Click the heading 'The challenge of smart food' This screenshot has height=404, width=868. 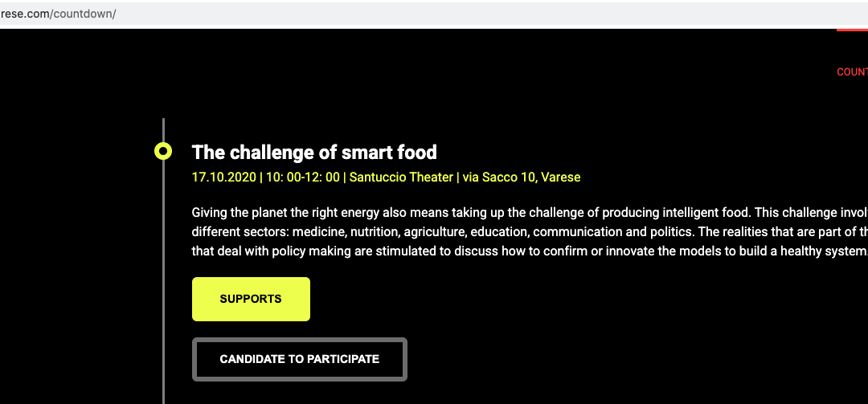pyautogui.click(x=314, y=152)
